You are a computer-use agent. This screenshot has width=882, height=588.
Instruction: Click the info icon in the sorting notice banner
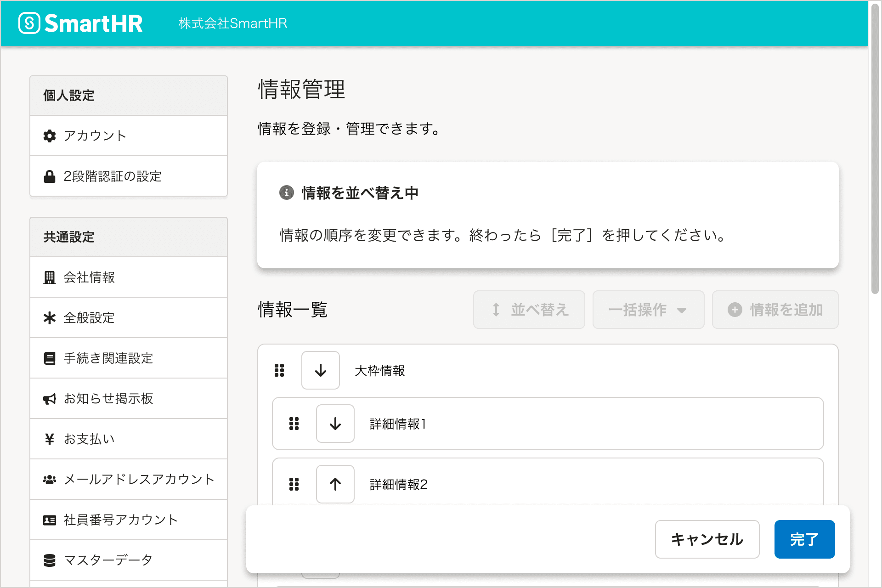tap(286, 193)
